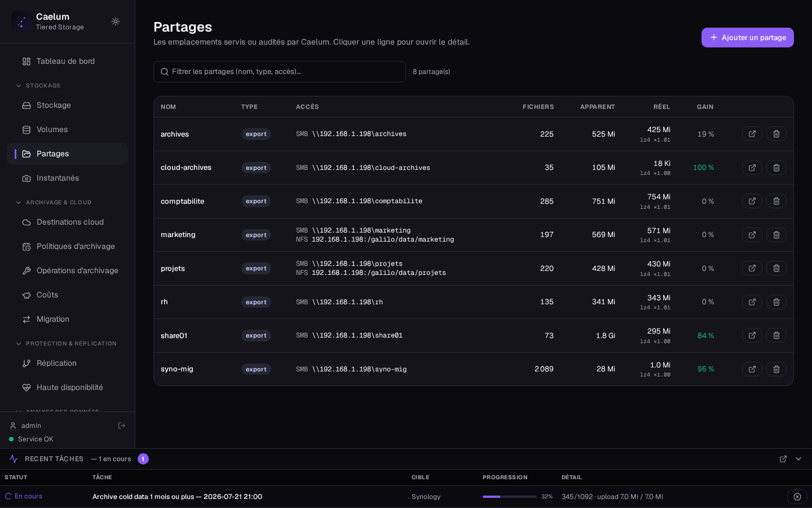Sort by FICHIERS column header

point(538,107)
